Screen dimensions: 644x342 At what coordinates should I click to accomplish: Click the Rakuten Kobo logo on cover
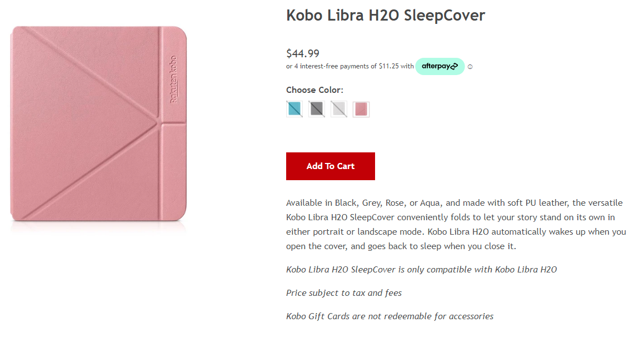[173, 78]
